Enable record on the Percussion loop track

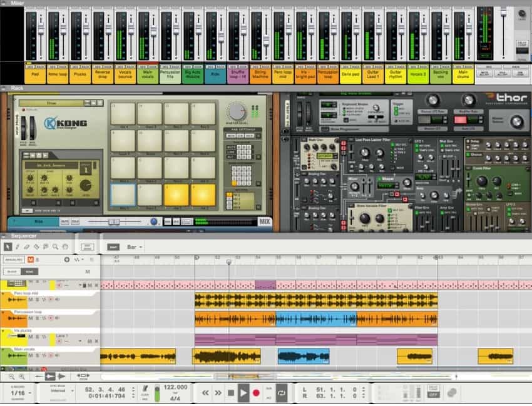point(51,318)
